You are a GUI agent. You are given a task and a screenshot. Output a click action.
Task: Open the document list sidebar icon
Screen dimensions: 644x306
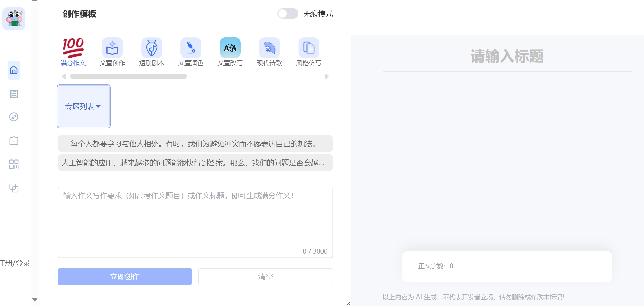14,94
